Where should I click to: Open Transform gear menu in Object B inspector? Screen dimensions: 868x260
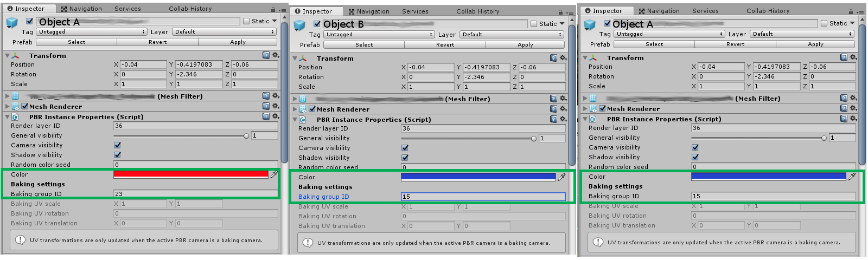[x=563, y=58]
